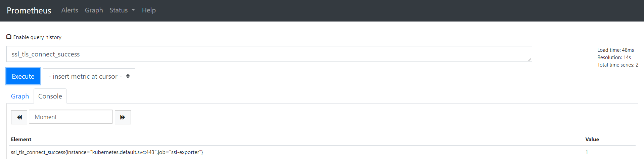Click the rewind time double-arrow icon

coord(19,117)
